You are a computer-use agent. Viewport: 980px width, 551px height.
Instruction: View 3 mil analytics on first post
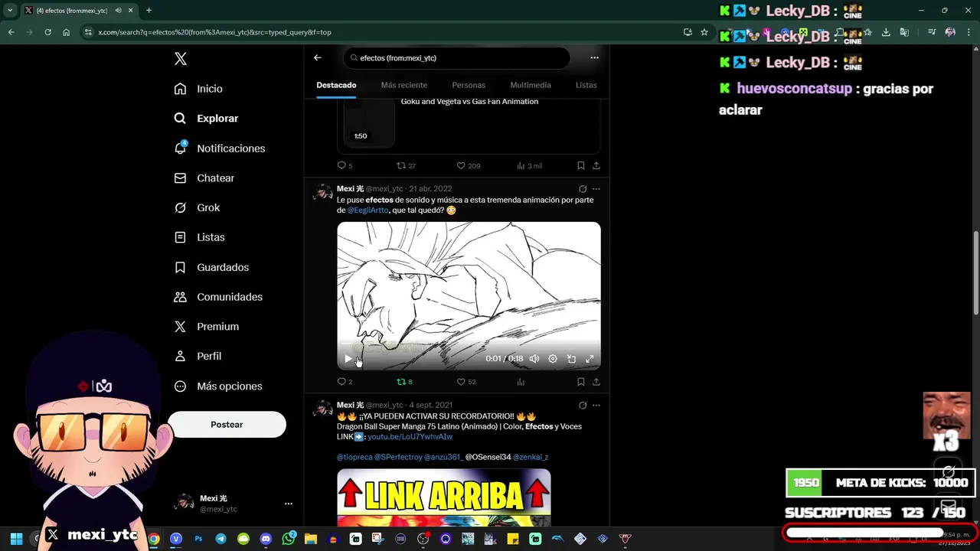pos(529,166)
